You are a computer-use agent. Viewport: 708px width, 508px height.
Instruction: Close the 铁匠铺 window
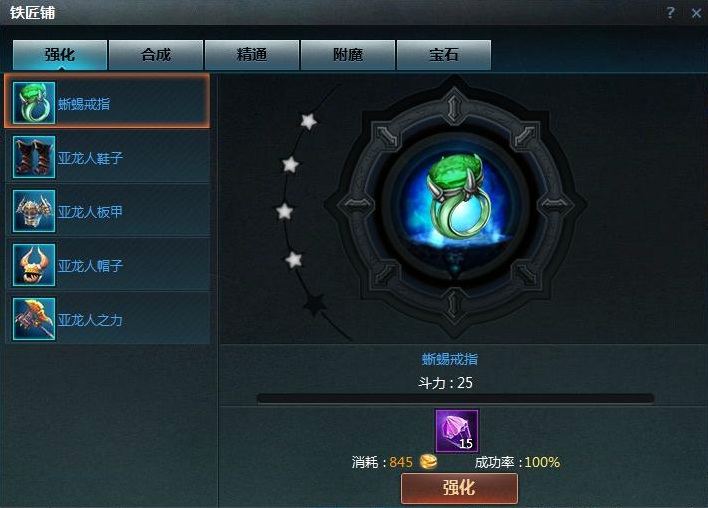[696, 13]
